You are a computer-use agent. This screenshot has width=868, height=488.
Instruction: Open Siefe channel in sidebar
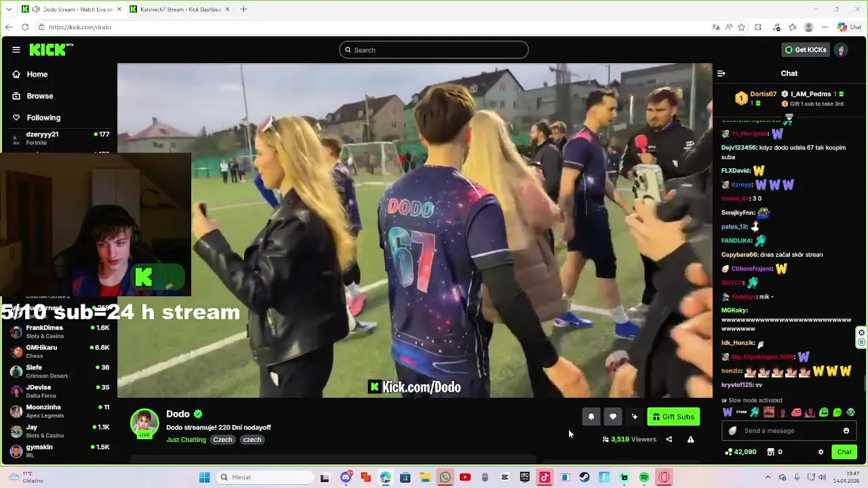[x=60, y=371]
